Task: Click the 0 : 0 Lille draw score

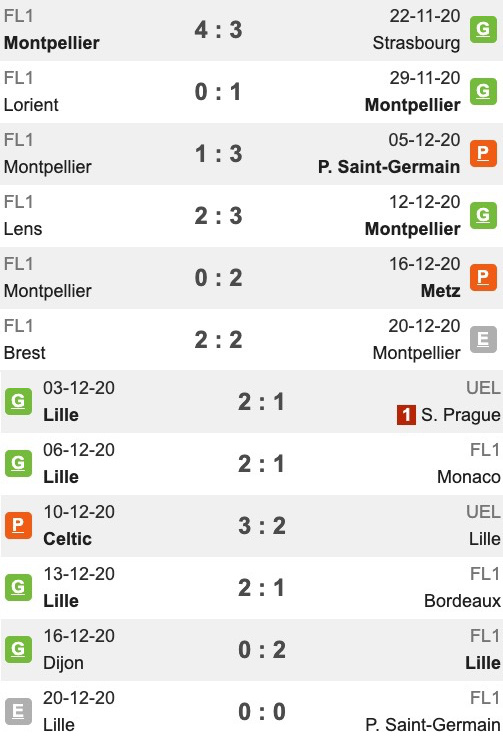Action: pos(262,712)
